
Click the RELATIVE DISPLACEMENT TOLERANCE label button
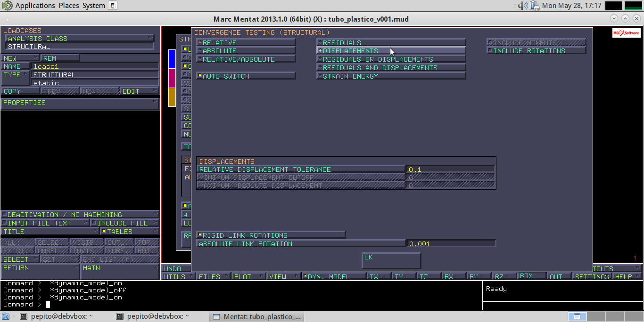click(301, 169)
